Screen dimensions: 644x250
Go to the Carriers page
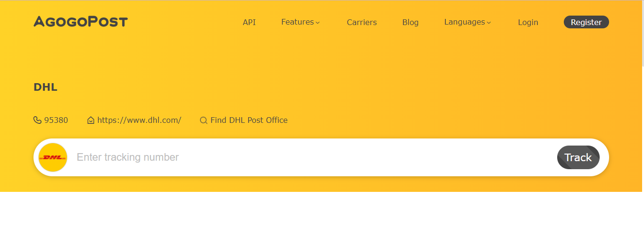362,22
